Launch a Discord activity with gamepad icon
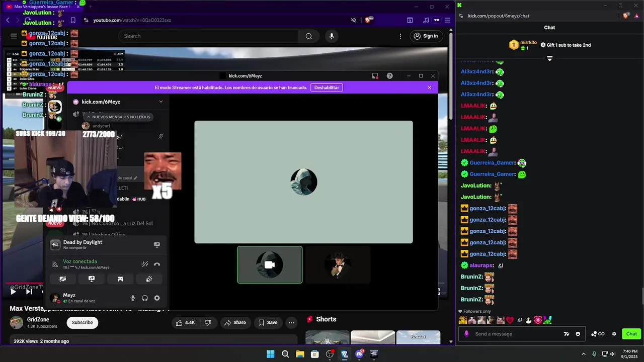Screen dimensions: 644x362 click(x=120, y=279)
